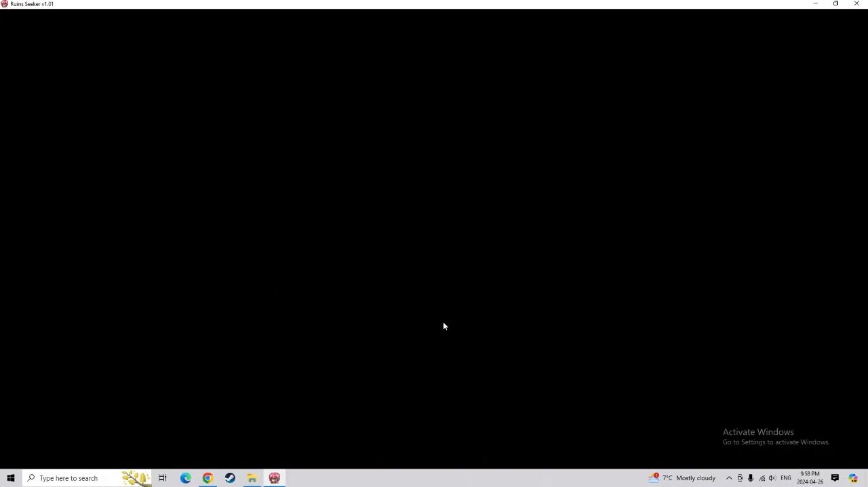Click the Ruins Seeker title bar icon

5,4
